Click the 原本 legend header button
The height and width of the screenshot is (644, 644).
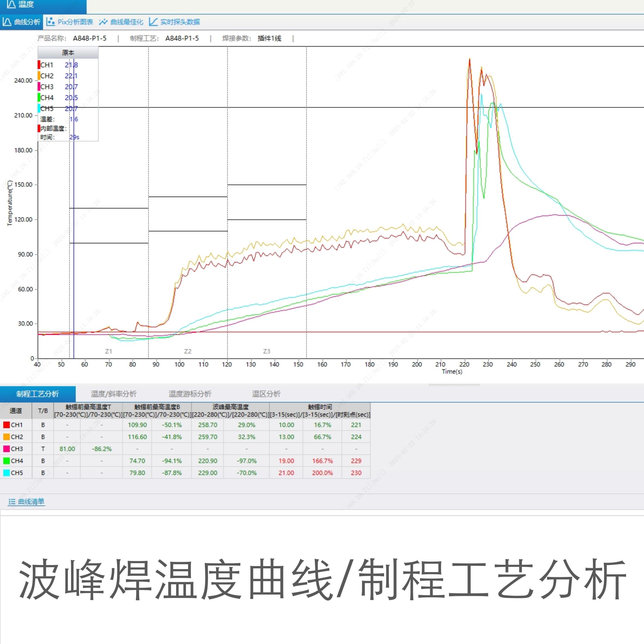(x=68, y=53)
